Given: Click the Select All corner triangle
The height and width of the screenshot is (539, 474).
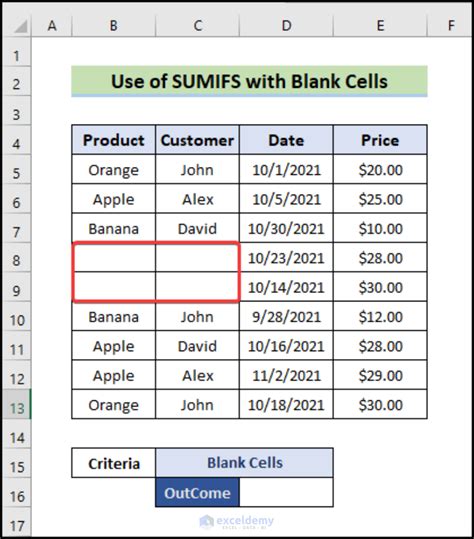Looking at the screenshot, I should (21, 26).
